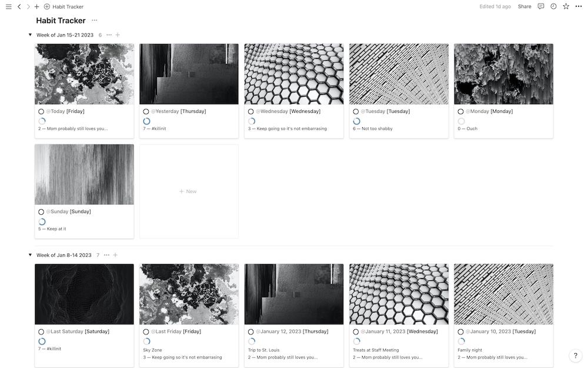Go back with the left arrow
This screenshot has width=588, height=368.
point(19,6)
